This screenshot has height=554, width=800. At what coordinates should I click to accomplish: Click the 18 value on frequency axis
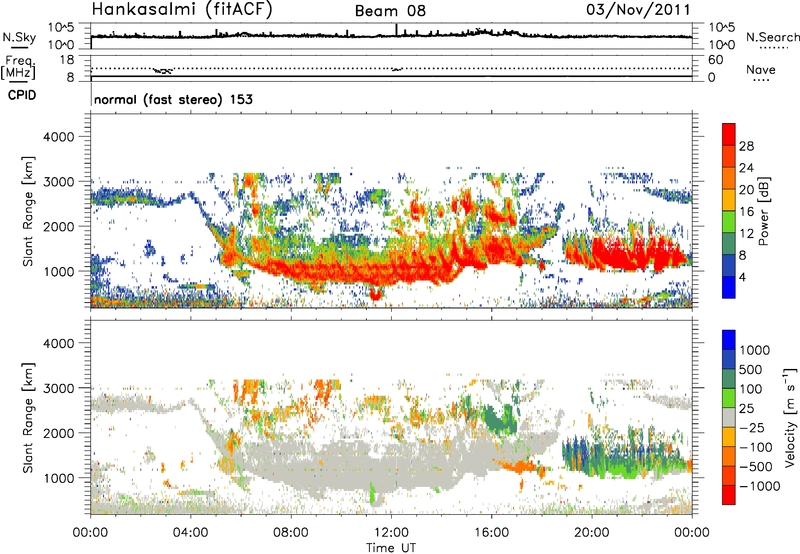coord(67,60)
